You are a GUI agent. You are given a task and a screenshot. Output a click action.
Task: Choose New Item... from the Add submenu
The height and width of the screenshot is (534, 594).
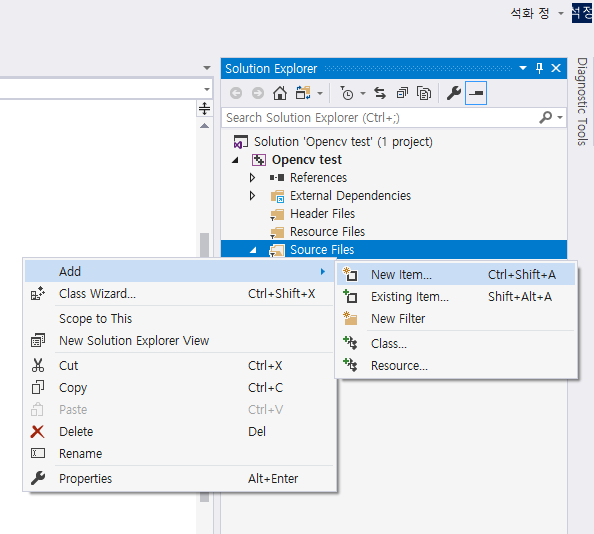pos(456,275)
